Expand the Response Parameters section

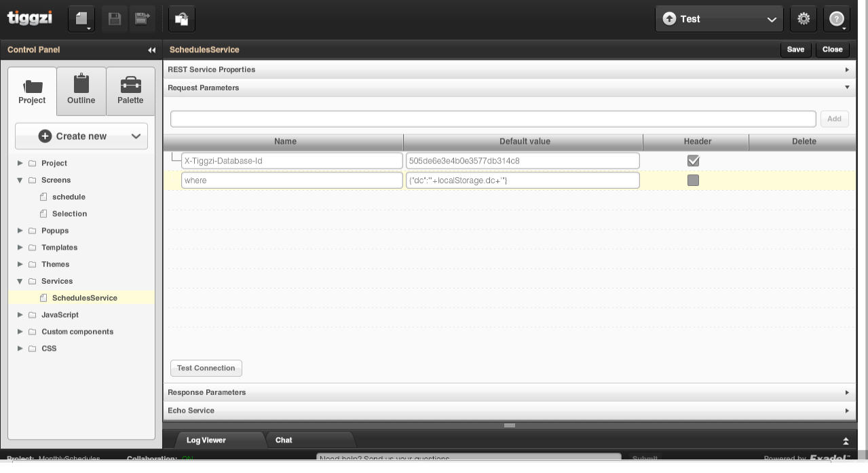[509, 392]
